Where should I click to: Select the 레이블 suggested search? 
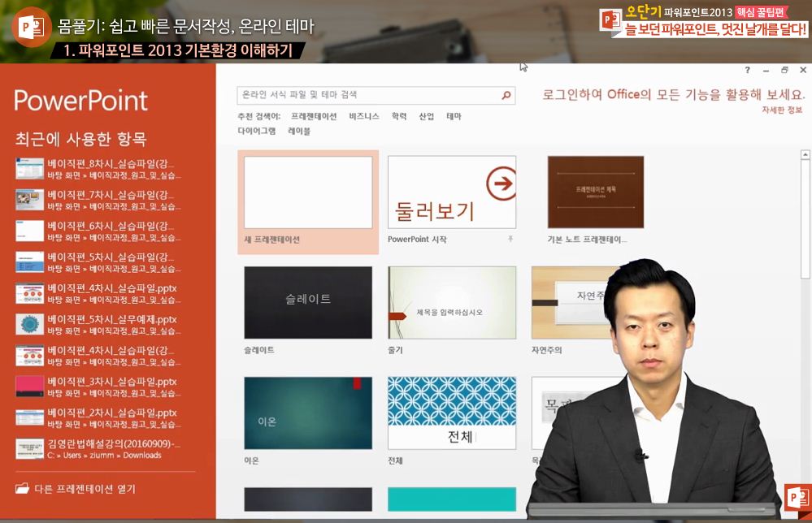pos(299,131)
